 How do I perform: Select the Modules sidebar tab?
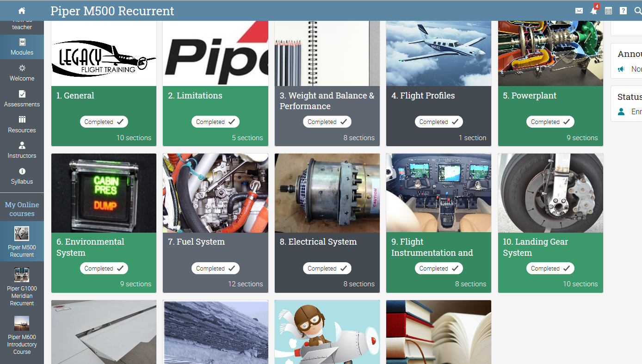pyautogui.click(x=22, y=47)
